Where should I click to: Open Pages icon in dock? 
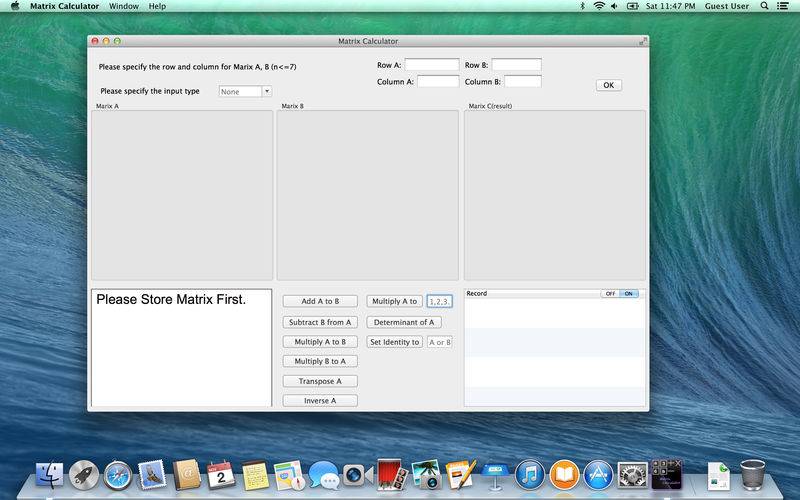pos(461,474)
